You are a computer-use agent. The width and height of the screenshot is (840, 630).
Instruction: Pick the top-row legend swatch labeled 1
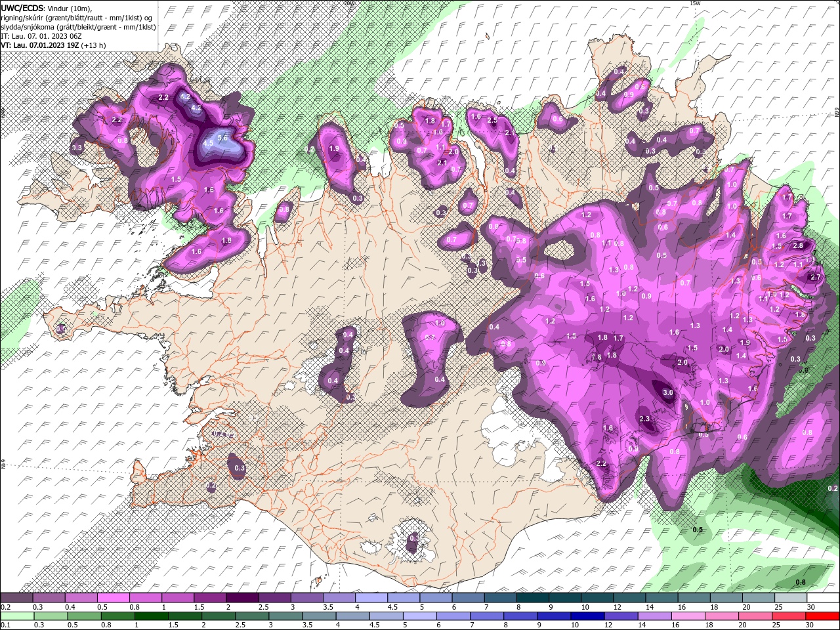pos(177,598)
